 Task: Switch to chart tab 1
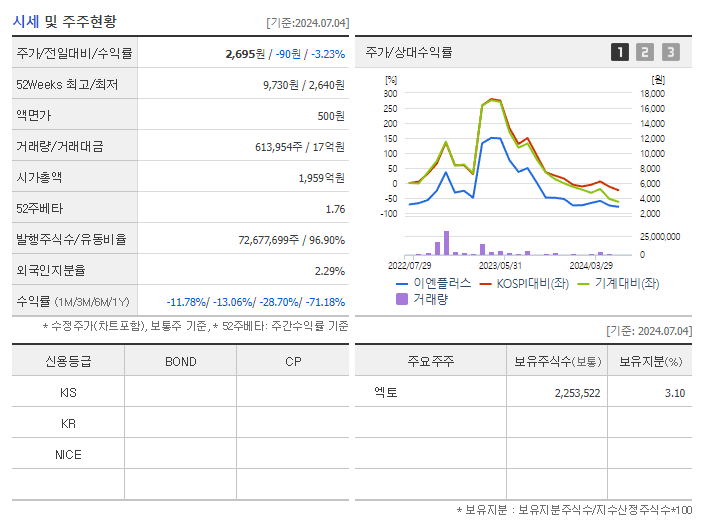point(620,52)
